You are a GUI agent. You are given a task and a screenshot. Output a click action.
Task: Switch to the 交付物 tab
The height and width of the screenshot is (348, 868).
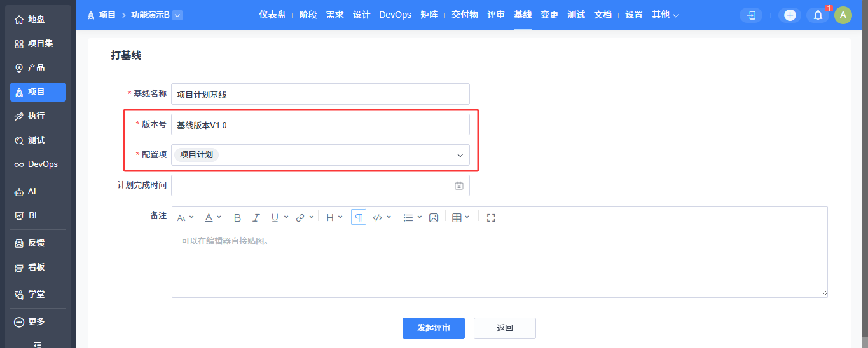(465, 15)
